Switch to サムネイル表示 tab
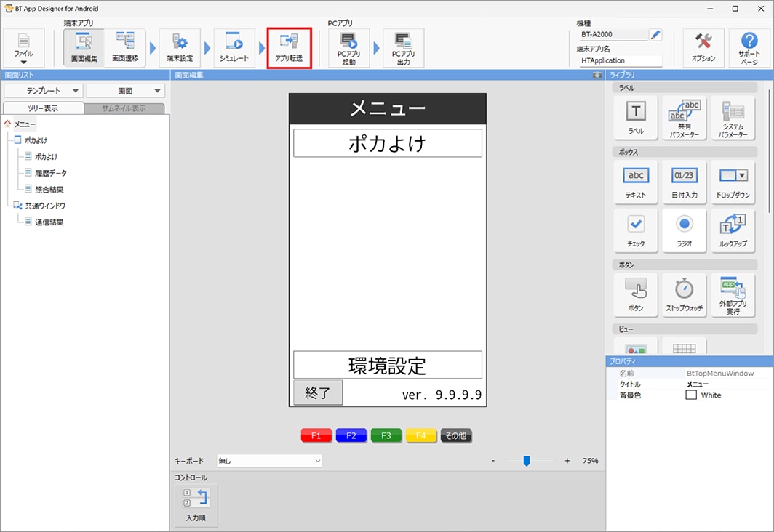 [124, 108]
